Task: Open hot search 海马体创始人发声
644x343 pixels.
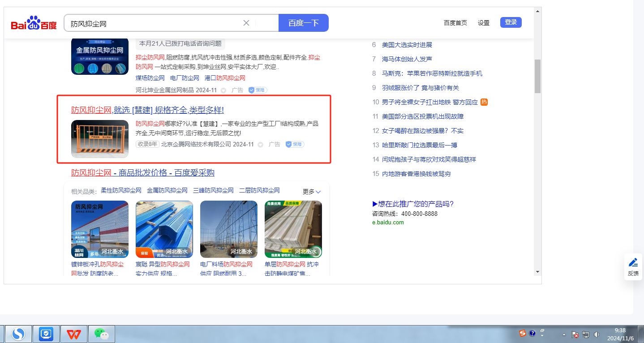Action: (407, 59)
